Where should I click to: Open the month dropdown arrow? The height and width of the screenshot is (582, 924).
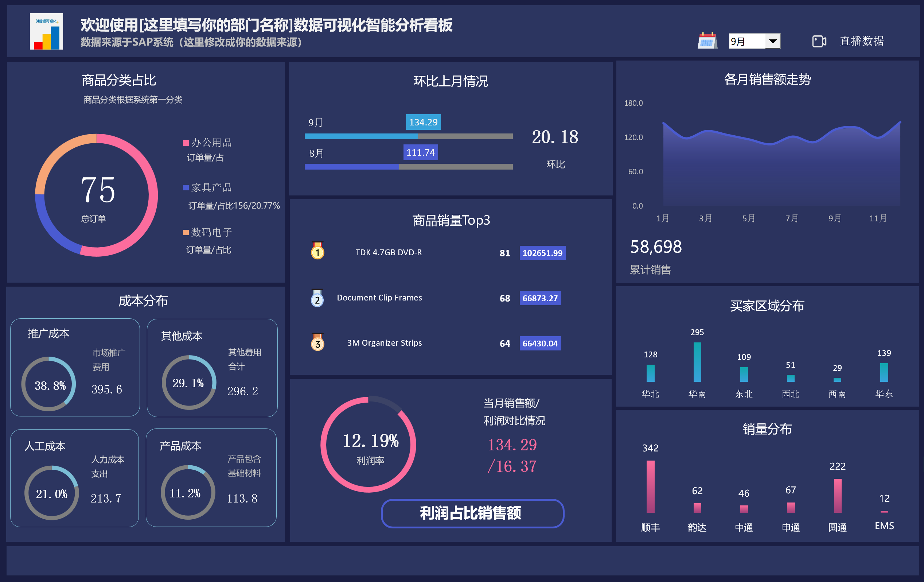(772, 41)
